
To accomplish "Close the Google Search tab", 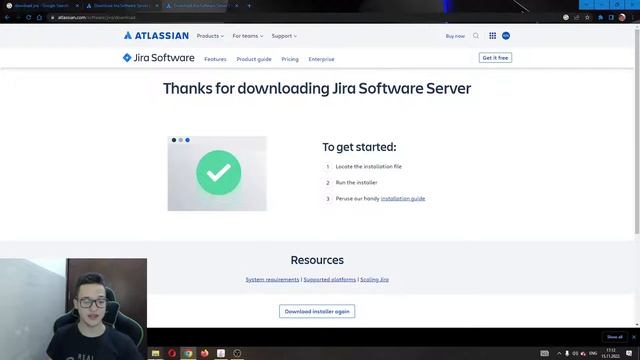I will pyautogui.click(x=77, y=6).
